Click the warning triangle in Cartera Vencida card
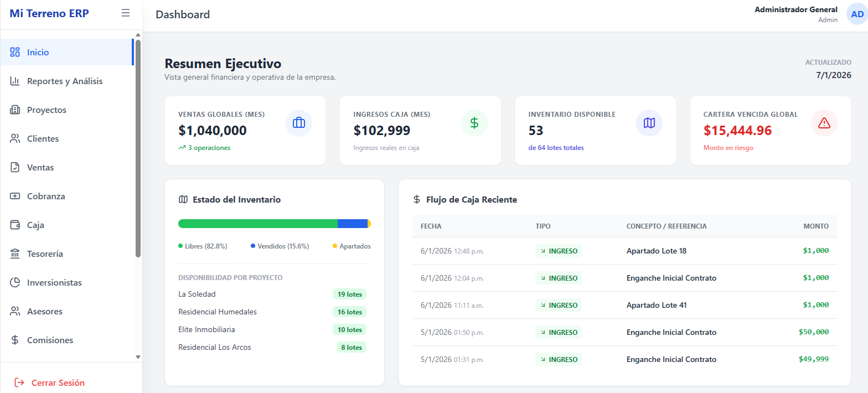The height and width of the screenshot is (393, 868). click(824, 123)
